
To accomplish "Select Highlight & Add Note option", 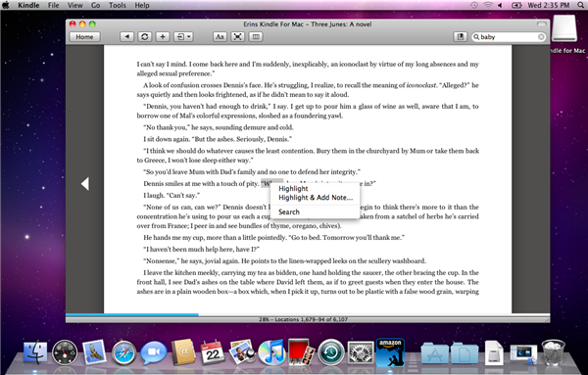I will 315,198.
